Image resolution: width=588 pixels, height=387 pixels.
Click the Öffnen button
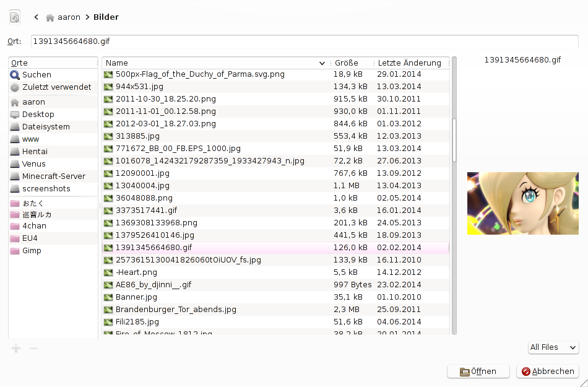click(478, 372)
